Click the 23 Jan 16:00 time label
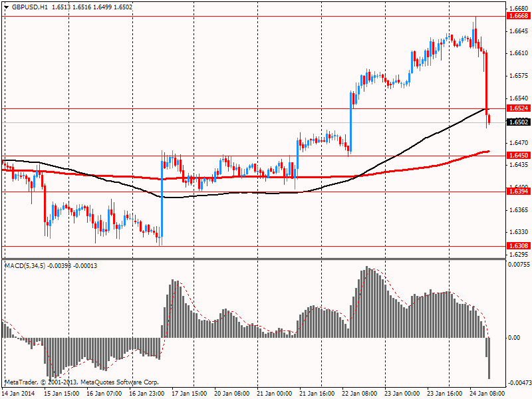The height and width of the screenshot is (399, 532). (445, 394)
